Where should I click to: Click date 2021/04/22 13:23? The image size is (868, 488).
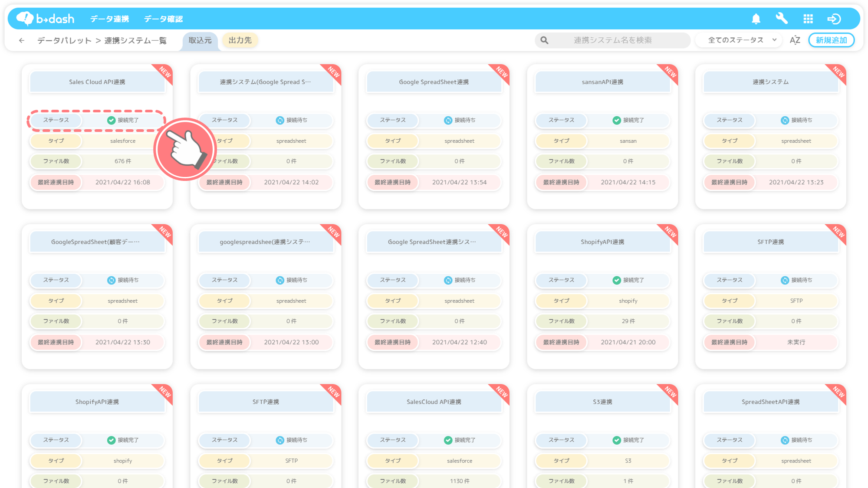tap(796, 182)
